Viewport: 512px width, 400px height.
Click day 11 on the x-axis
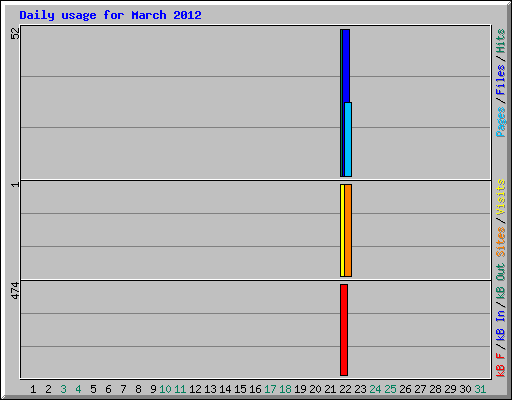[x=180, y=389]
